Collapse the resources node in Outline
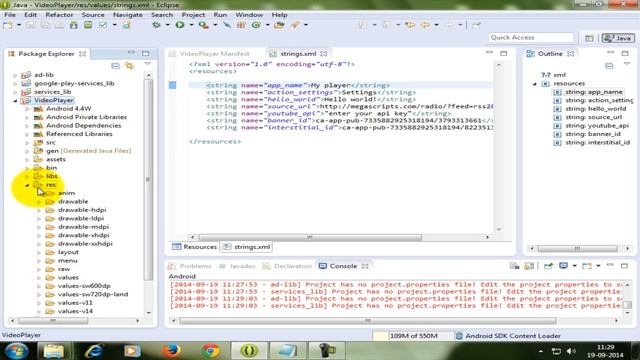This screenshot has width=640, height=360. [x=534, y=84]
